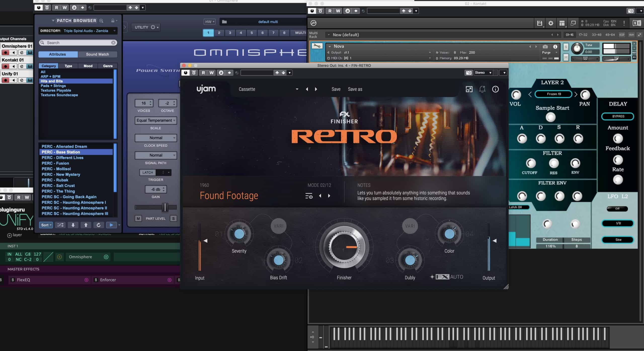Click Finisher Retro info icon
Screen dimensions: 644x351
tap(495, 89)
